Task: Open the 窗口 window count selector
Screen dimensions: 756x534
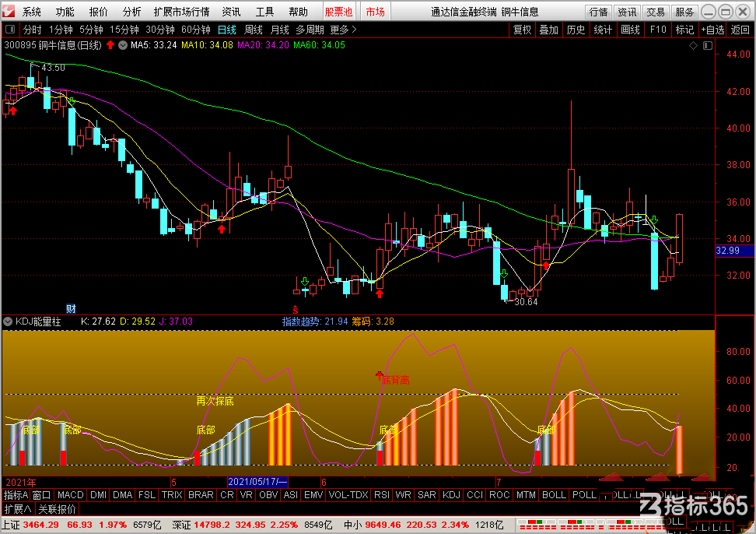Action: (41, 495)
